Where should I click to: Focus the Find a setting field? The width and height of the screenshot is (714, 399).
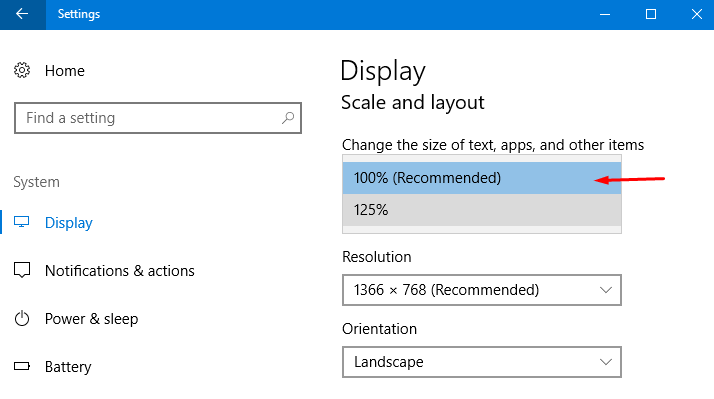tap(158, 118)
